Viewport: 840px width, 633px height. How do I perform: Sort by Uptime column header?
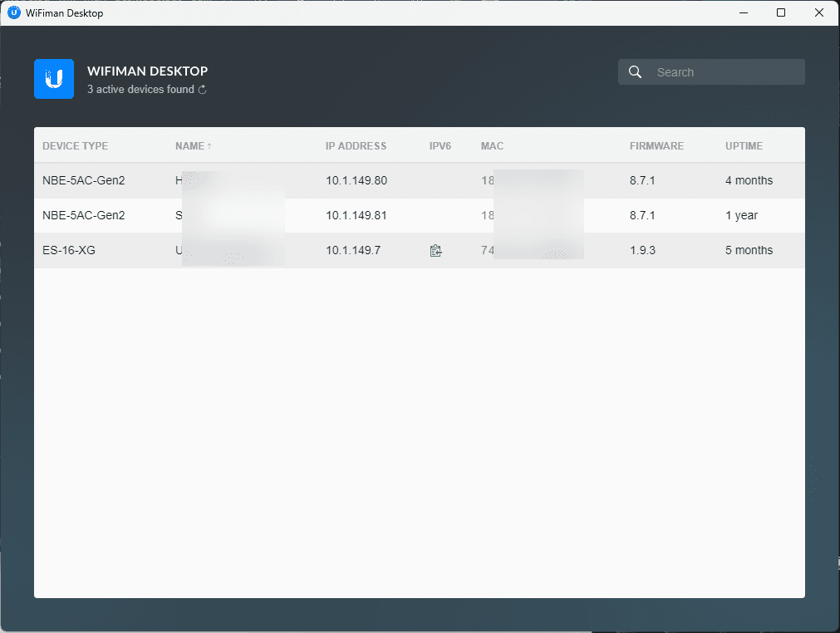[744, 146]
